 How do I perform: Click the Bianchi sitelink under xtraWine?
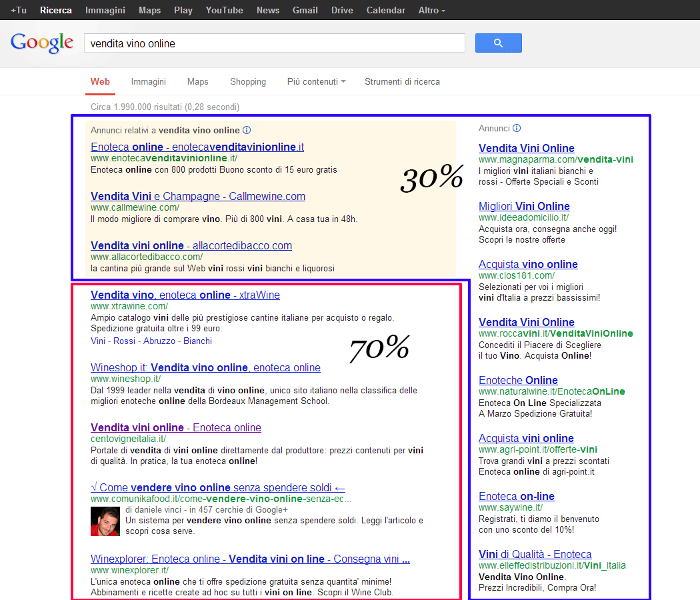[x=198, y=341]
